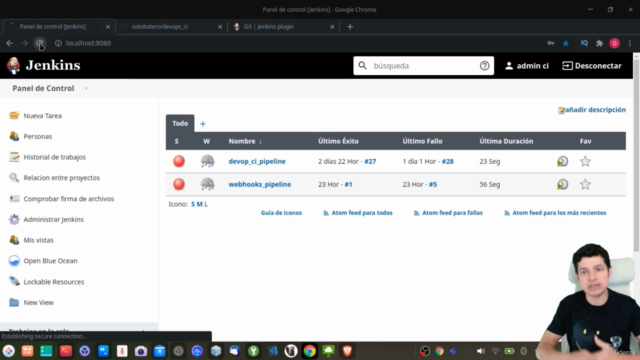This screenshot has width=640, height=360.
Task: Open the Personas page
Action: [x=38, y=136]
